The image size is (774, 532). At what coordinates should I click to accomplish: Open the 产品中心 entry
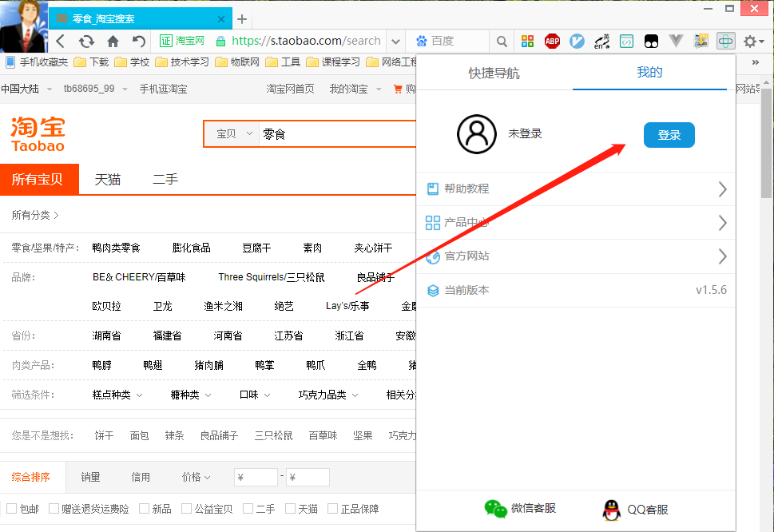pos(576,223)
